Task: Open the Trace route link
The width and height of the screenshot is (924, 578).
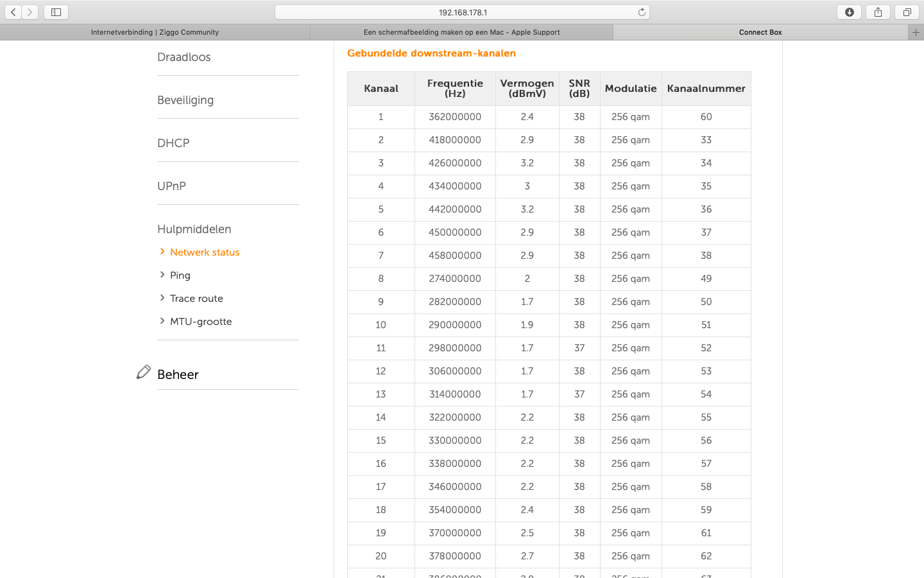Action: pos(196,299)
